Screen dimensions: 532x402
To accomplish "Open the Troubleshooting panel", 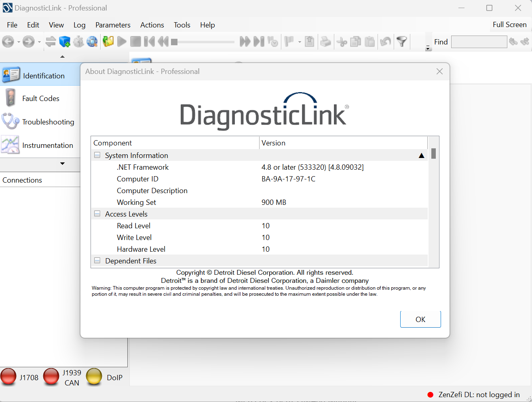I will coord(40,122).
